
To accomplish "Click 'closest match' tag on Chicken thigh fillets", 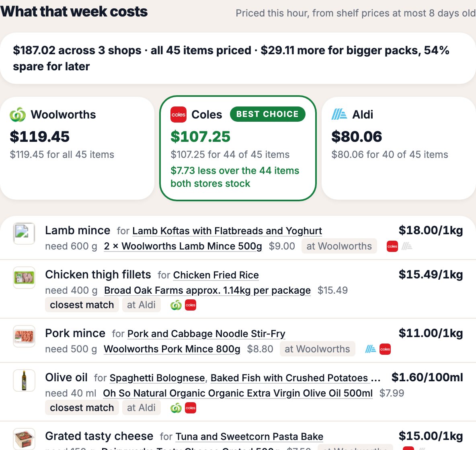I will (82, 305).
